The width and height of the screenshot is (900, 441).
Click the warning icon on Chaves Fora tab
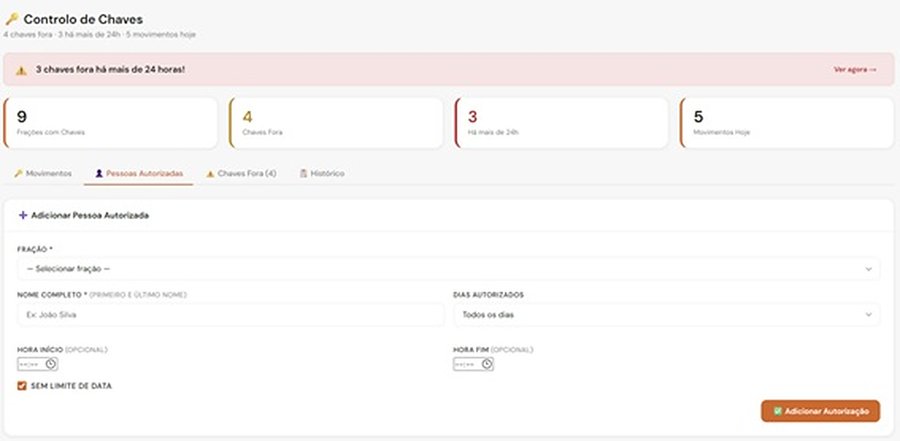210,173
